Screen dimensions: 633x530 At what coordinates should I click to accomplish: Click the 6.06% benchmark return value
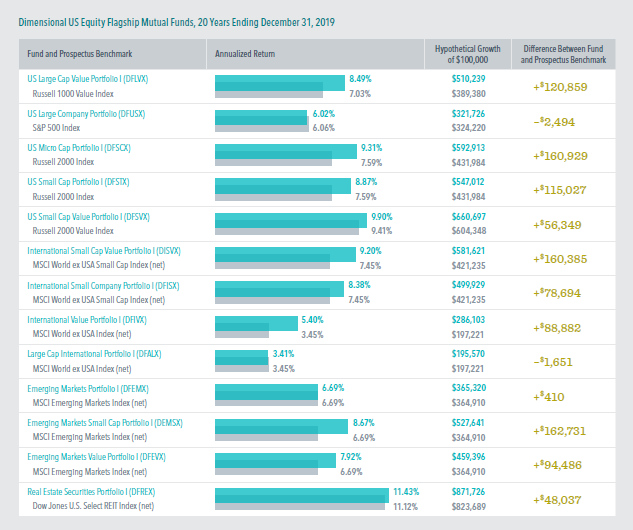pos(324,128)
